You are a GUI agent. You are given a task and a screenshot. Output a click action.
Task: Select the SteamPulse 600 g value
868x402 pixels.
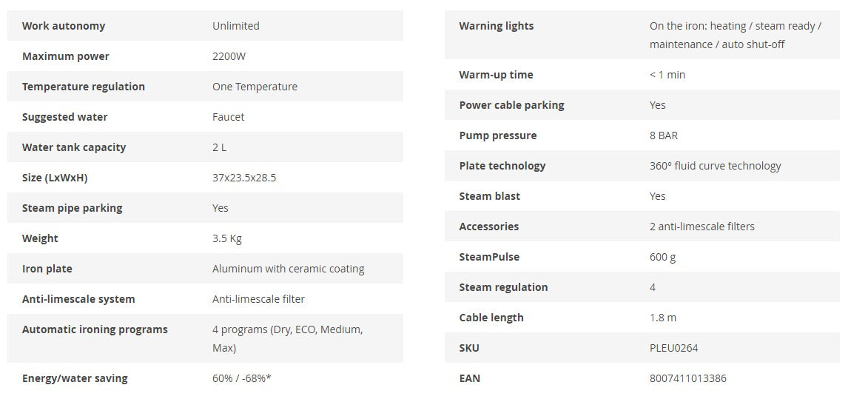coord(662,257)
